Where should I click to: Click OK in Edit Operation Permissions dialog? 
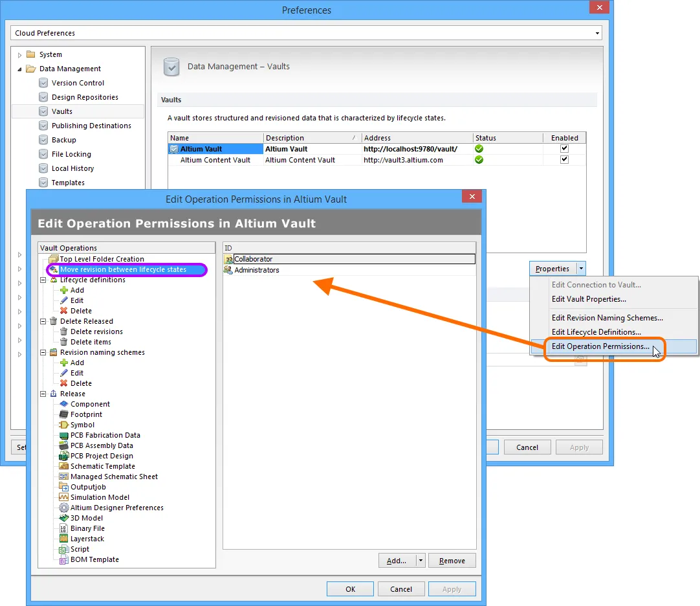351,589
